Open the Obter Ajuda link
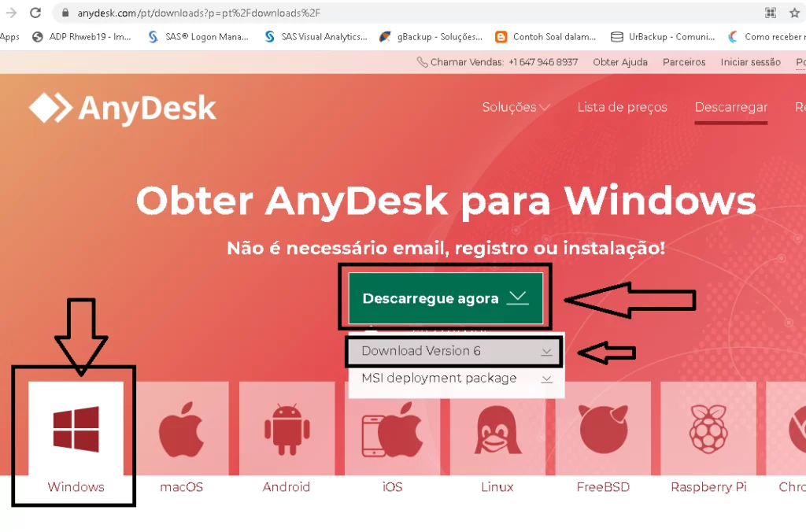Screen dimensions: 806x532 click(x=620, y=62)
